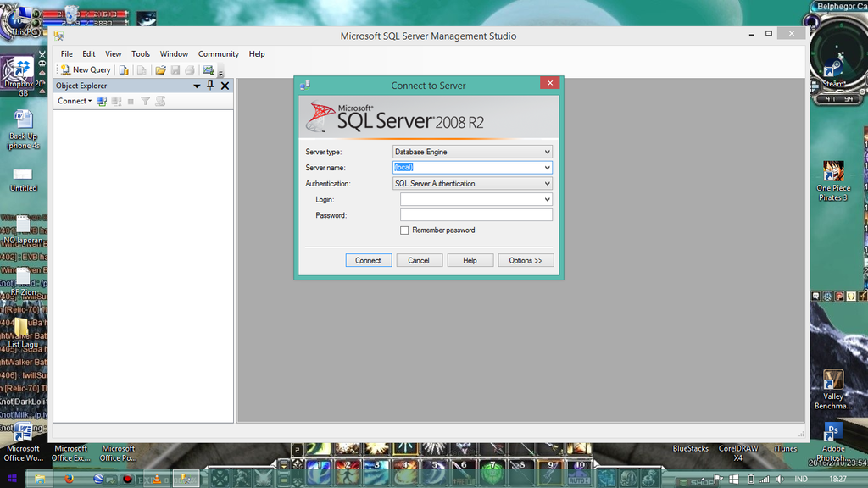Image resolution: width=868 pixels, height=488 pixels.
Task: Click the Dropbox 20 GB desktop icon
Action: (x=22, y=77)
